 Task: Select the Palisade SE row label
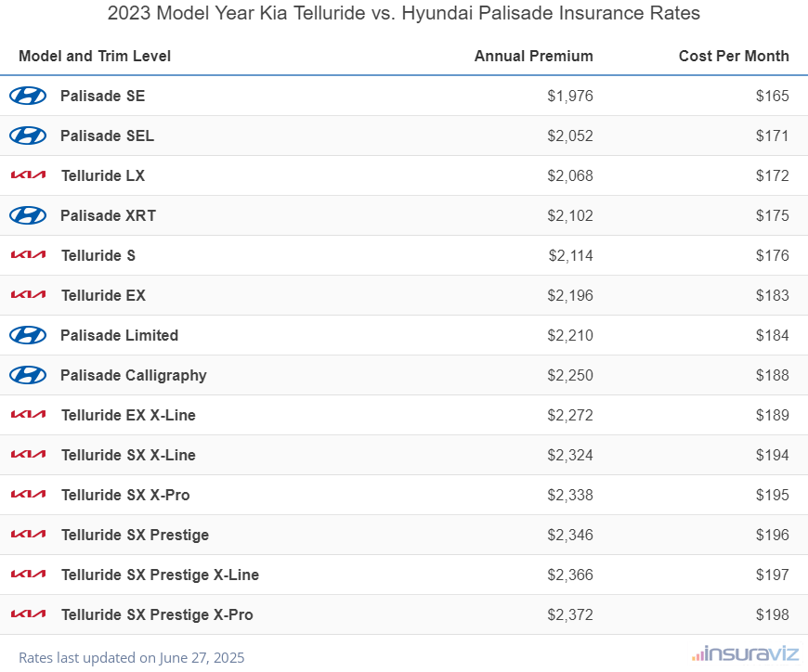102,96
